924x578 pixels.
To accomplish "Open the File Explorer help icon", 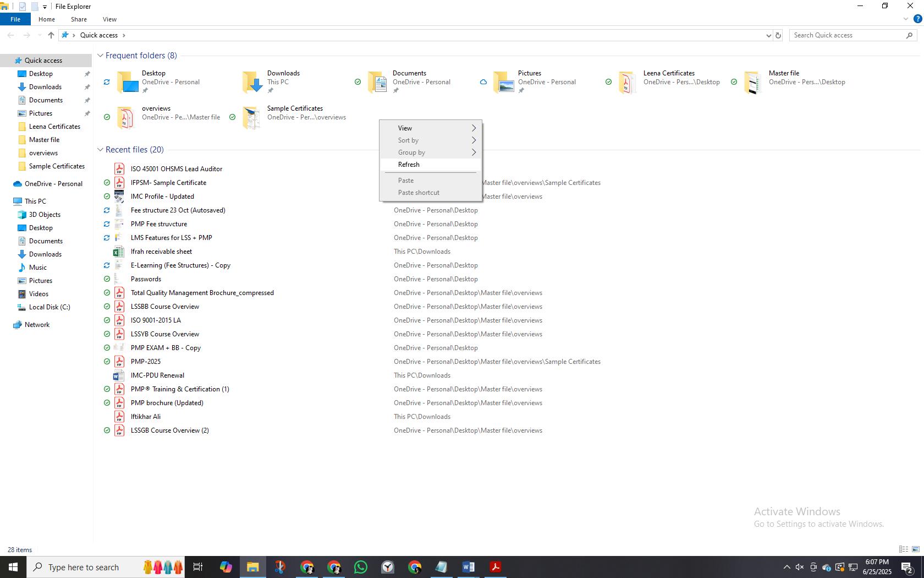I will coord(917,19).
